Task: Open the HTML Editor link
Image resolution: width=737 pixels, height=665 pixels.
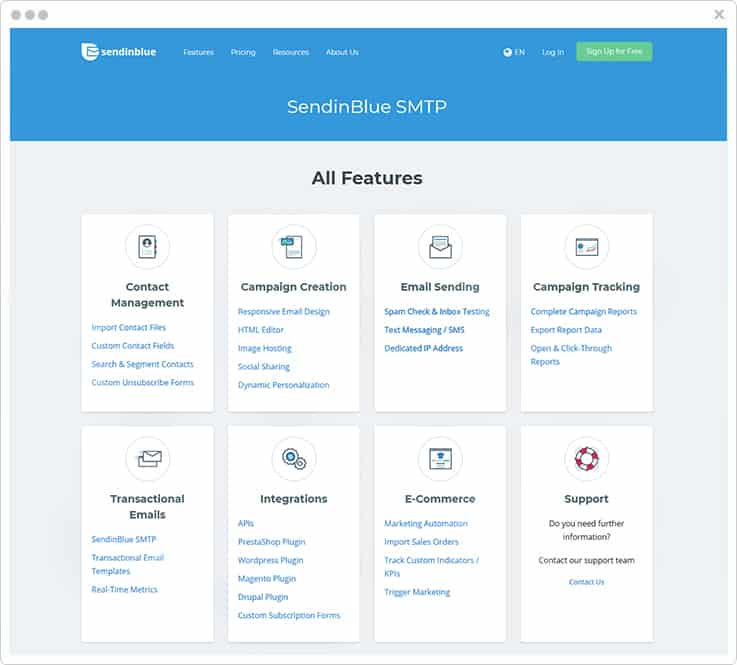Action: [261, 330]
